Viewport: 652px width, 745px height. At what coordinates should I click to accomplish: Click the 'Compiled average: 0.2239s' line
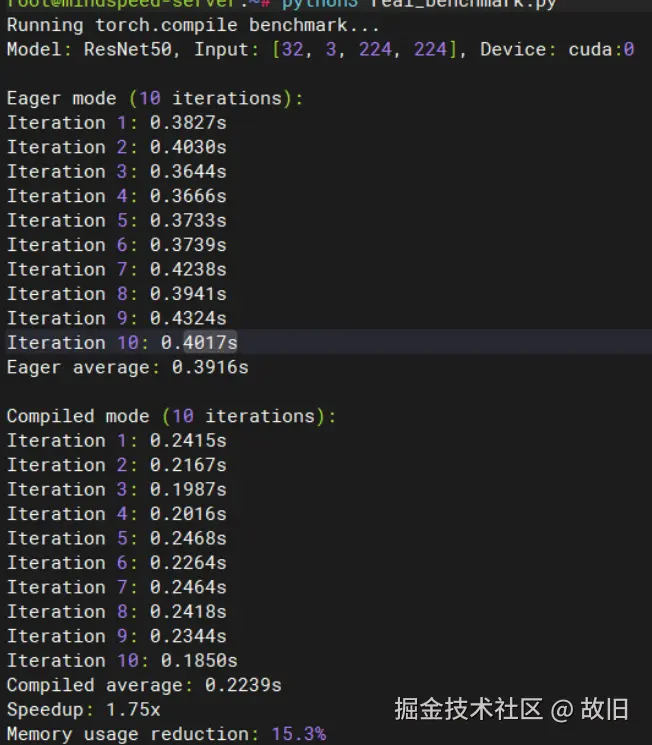tap(144, 685)
